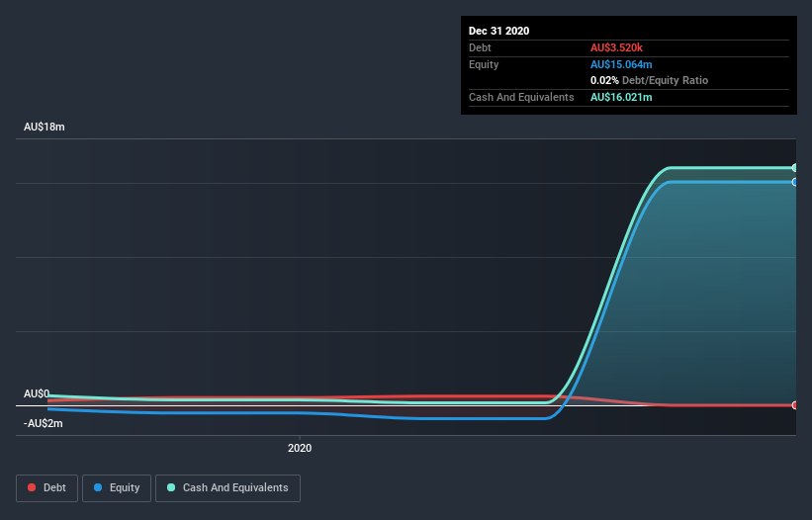This screenshot has width=812, height=520.
Task: Click the red Debt endpoint marker
Action: pyautogui.click(x=794, y=405)
